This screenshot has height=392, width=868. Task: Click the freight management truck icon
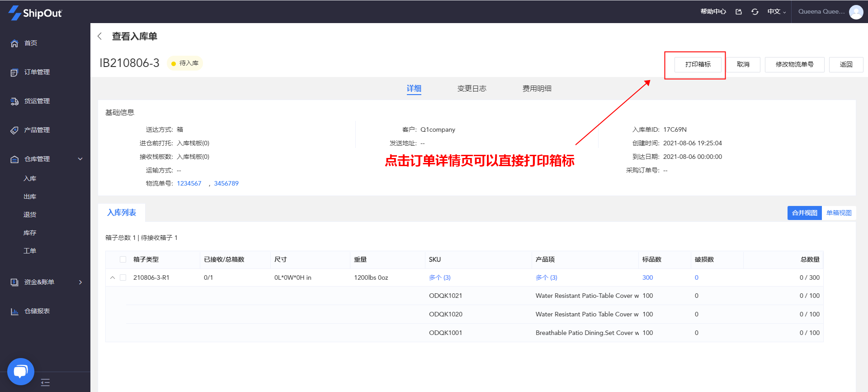point(14,101)
